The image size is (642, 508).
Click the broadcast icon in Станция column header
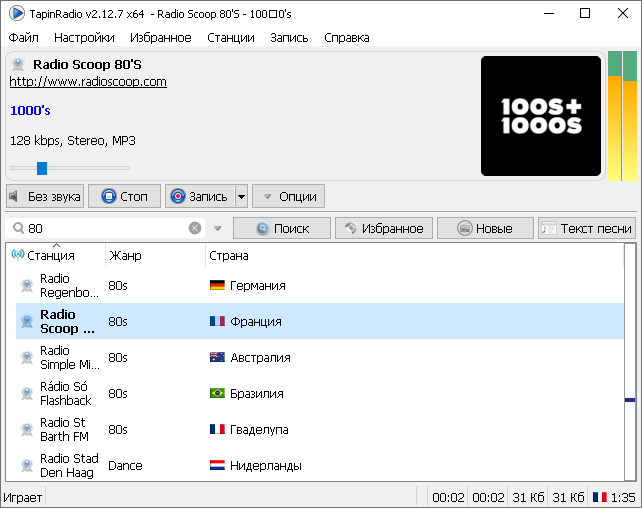18,255
